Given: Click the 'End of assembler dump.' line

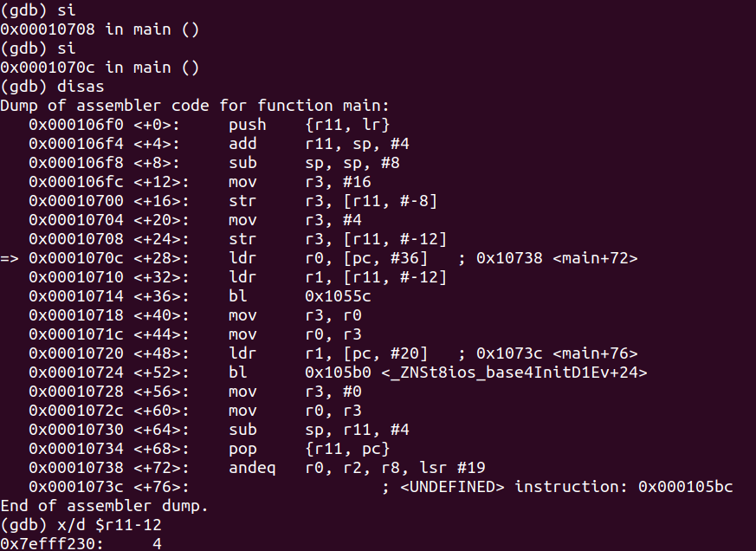Looking at the screenshot, I should click(x=104, y=506).
